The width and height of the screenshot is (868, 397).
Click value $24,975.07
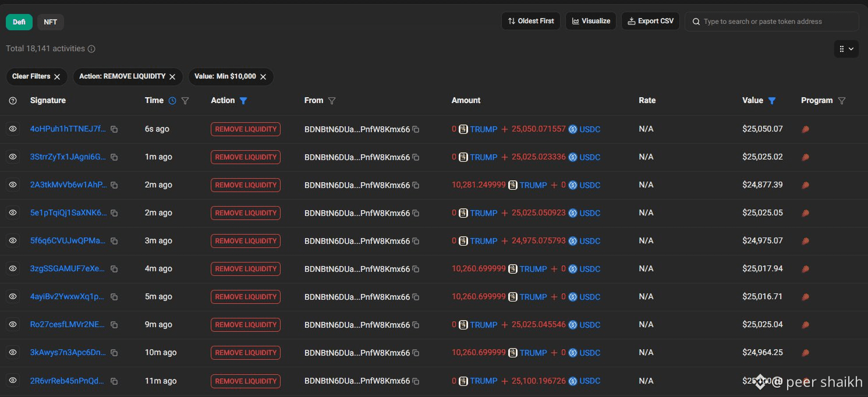763,241
